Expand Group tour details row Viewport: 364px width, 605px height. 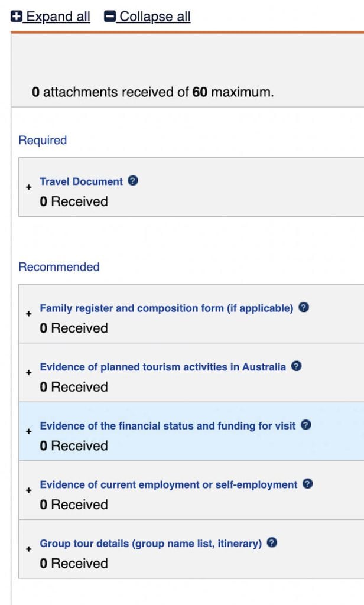pyautogui.click(x=28, y=549)
